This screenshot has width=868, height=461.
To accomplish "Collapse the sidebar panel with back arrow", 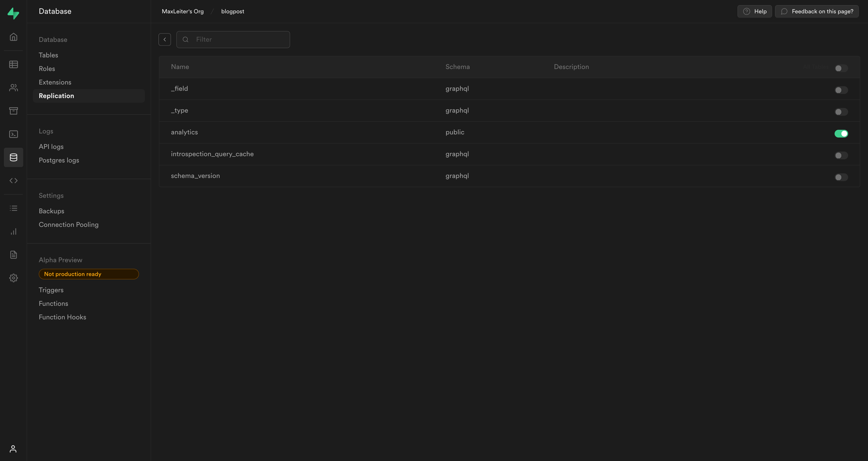I will (165, 39).
